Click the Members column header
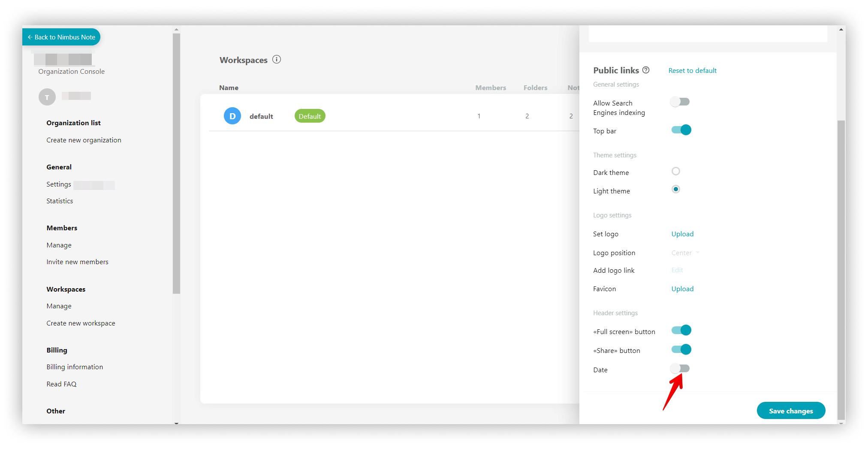868x449 pixels. point(491,88)
